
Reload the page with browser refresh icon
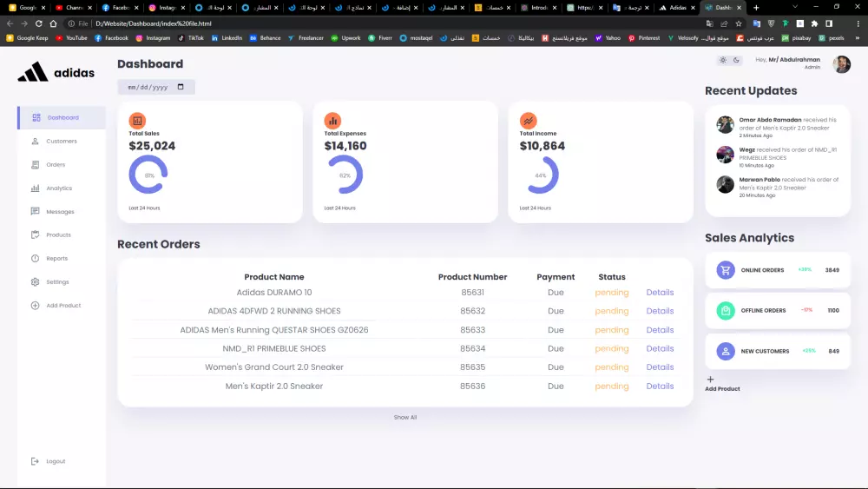point(39,23)
